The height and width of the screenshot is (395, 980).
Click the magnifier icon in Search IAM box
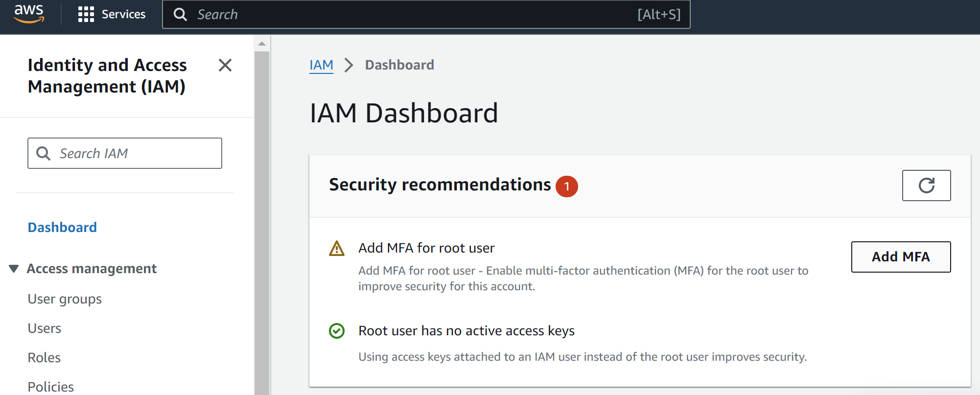(x=44, y=153)
